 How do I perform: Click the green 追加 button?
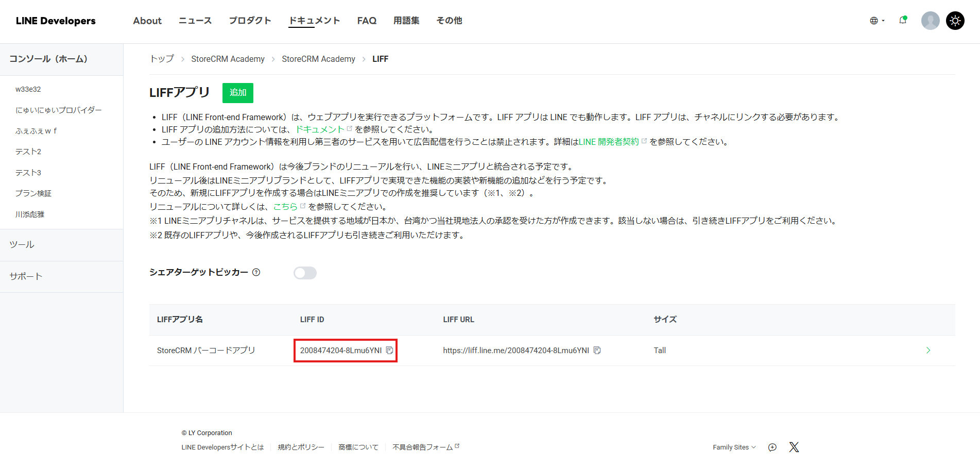coord(237,93)
